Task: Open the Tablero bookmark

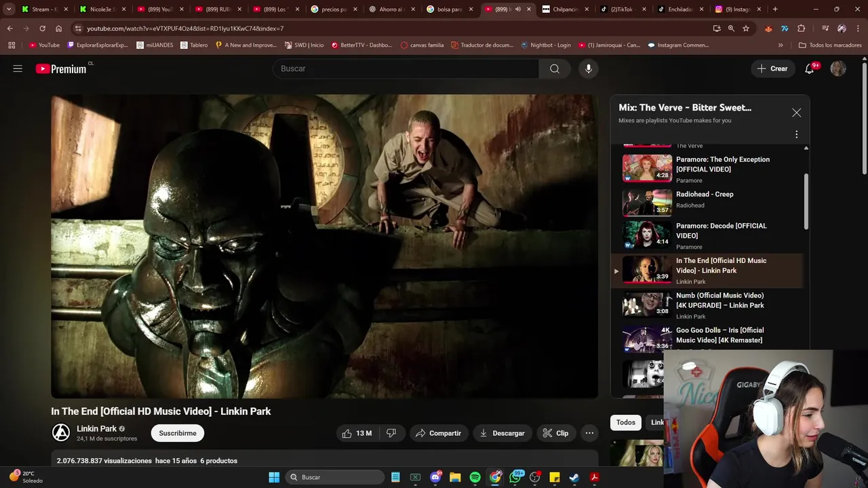Action: tap(194, 45)
